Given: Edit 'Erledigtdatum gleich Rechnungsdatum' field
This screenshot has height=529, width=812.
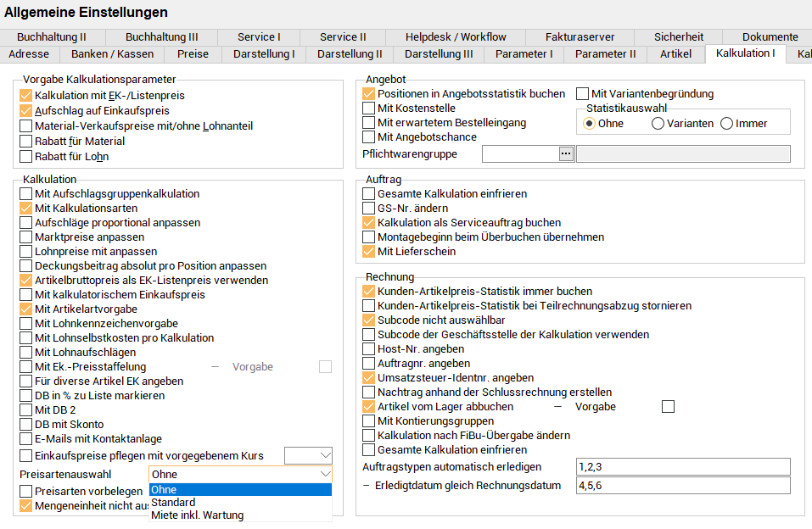Looking at the screenshot, I should (x=683, y=486).
